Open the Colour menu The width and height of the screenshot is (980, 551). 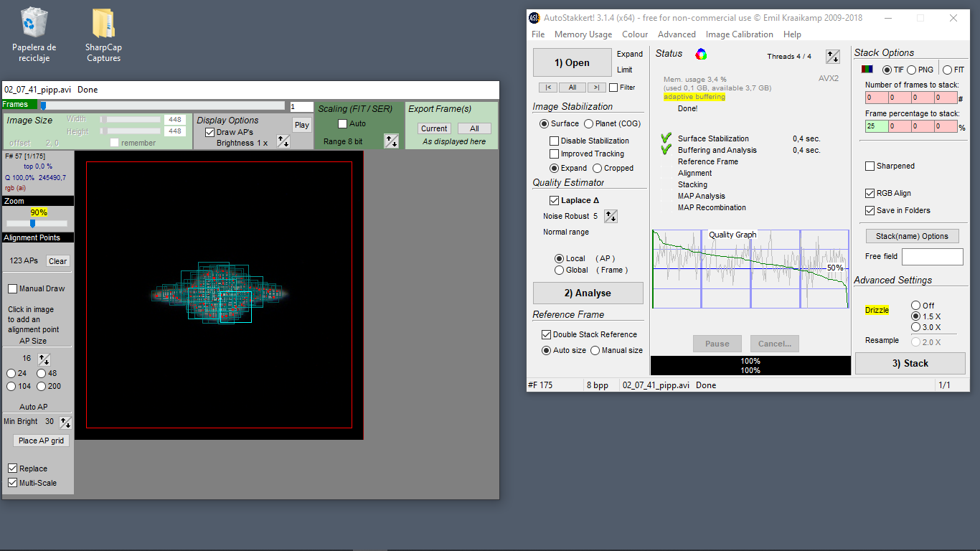pyautogui.click(x=635, y=34)
